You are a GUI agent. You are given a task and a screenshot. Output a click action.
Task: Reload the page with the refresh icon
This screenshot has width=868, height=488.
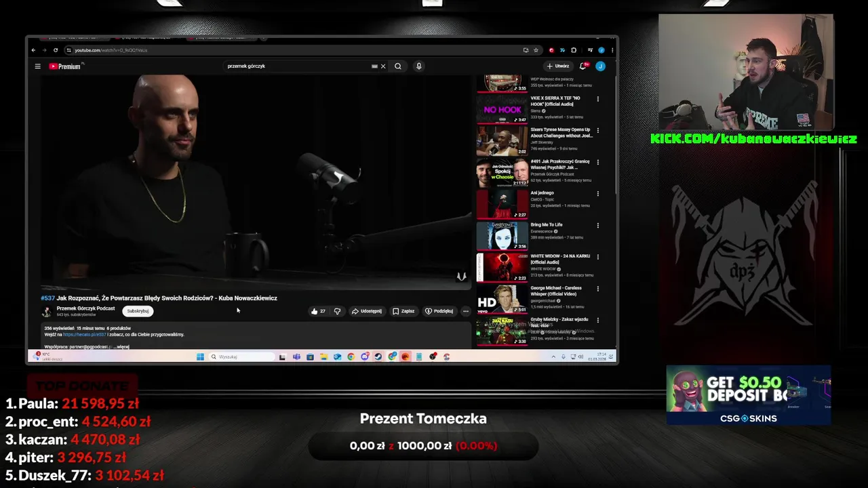point(56,50)
